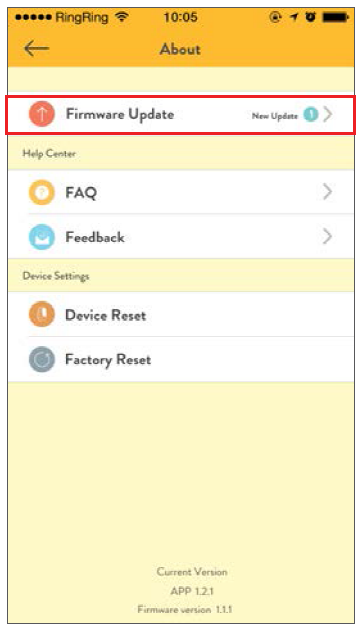Tap the red Firmware Update arrow icon
Viewport: 364px width, 634px height.
42,114
